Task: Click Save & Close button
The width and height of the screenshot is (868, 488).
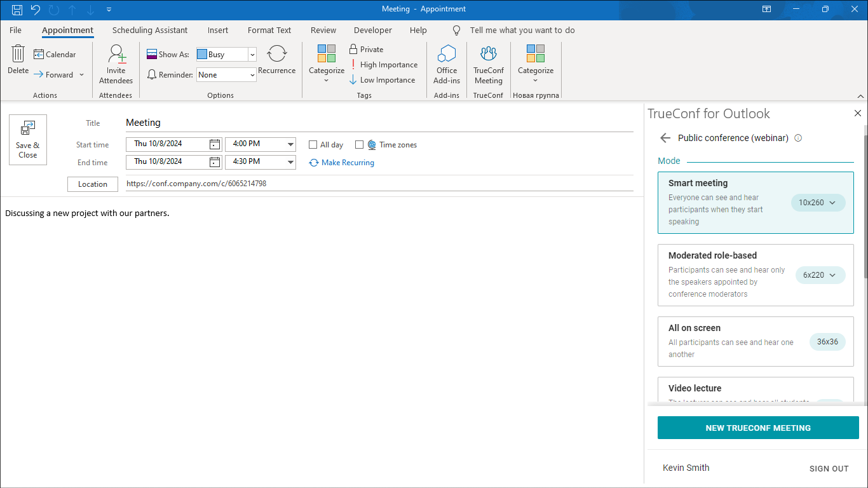Action: (x=28, y=140)
